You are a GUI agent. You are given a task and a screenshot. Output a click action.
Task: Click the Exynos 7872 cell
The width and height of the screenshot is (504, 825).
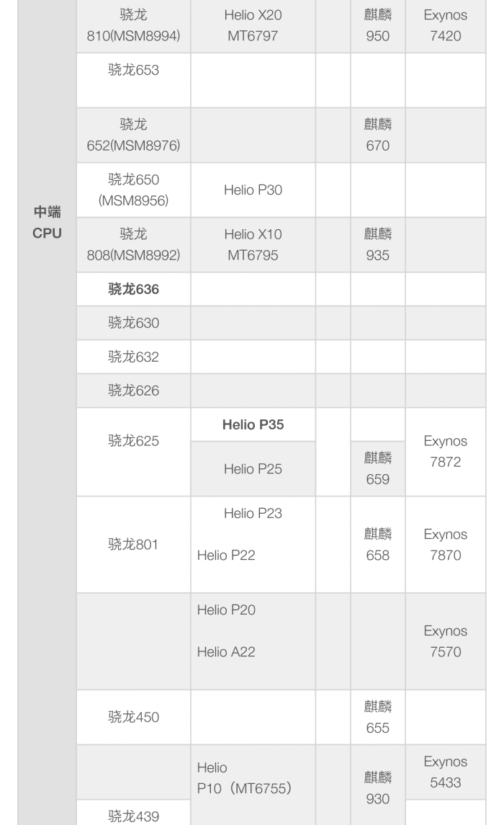[445, 452]
